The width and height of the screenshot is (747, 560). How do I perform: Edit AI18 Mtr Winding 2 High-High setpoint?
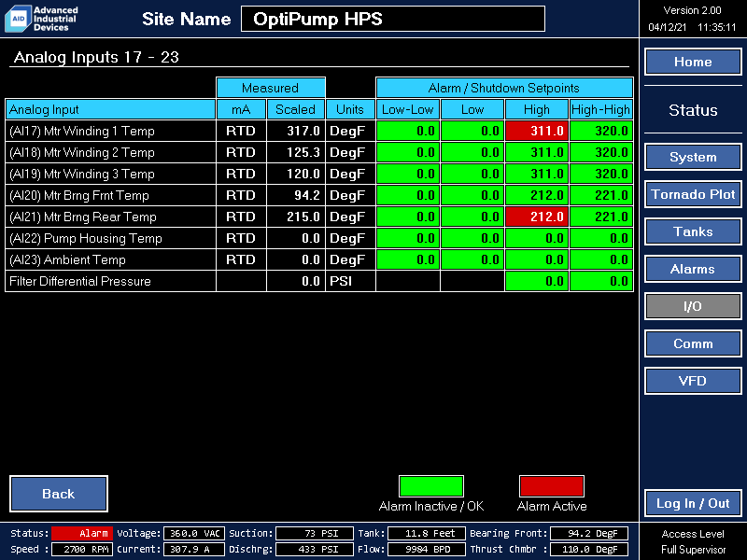(x=601, y=152)
